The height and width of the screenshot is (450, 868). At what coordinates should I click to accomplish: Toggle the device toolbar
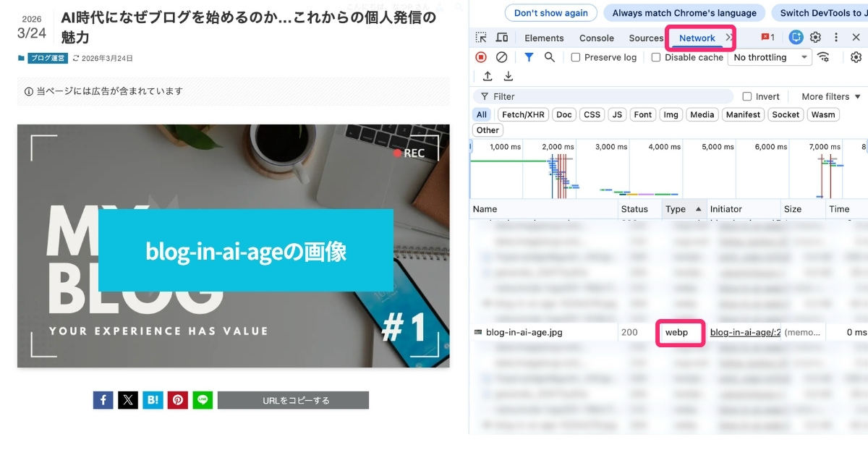tap(501, 37)
